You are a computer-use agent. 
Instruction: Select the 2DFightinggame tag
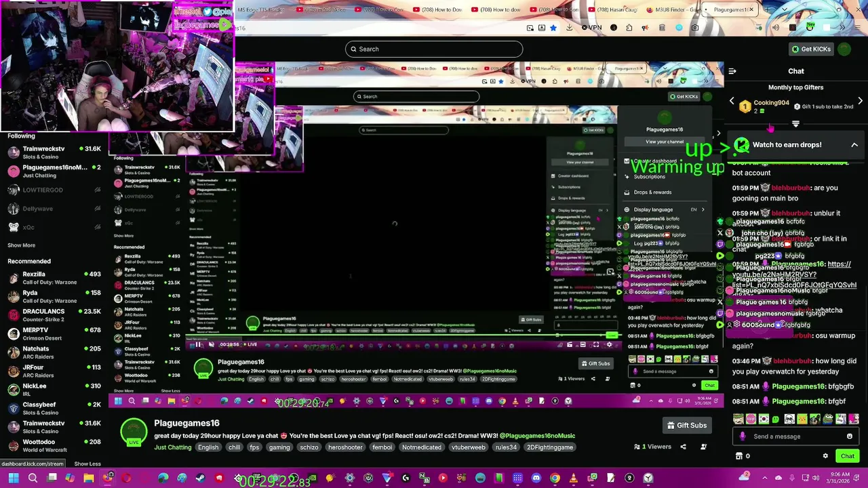550,447
